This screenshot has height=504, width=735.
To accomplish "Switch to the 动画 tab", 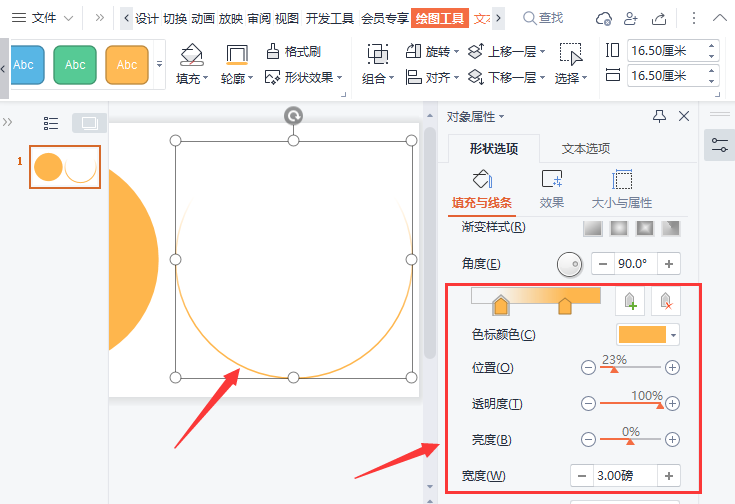I will (203, 18).
